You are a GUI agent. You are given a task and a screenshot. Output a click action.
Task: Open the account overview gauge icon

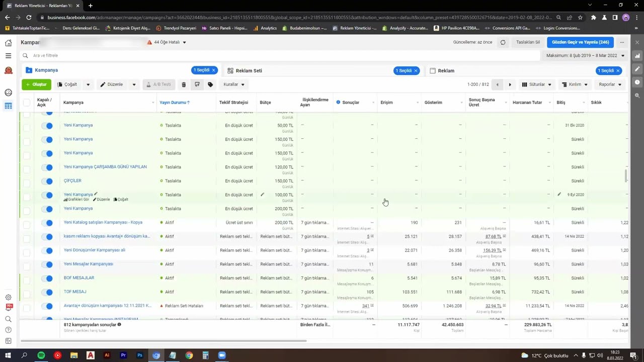coord(8,93)
